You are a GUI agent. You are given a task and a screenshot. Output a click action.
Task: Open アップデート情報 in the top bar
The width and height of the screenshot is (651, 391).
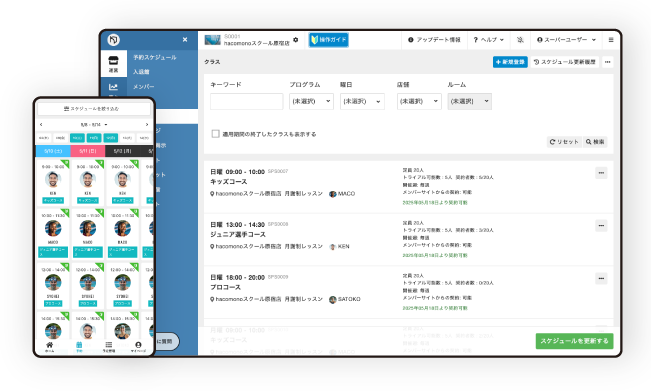[434, 40]
